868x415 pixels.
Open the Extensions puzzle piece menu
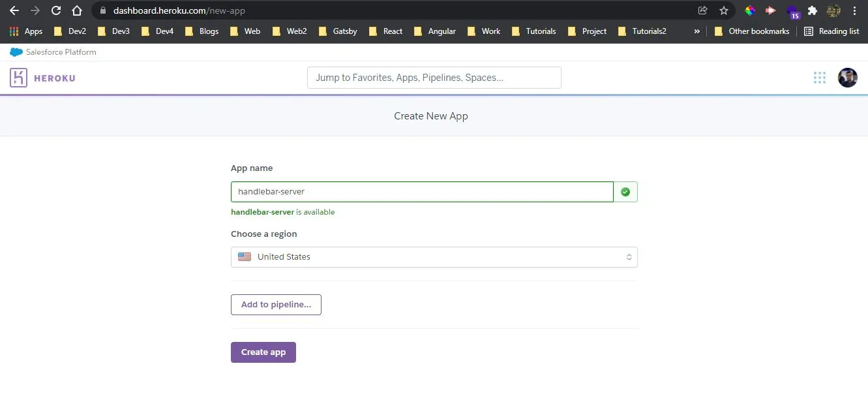click(813, 10)
